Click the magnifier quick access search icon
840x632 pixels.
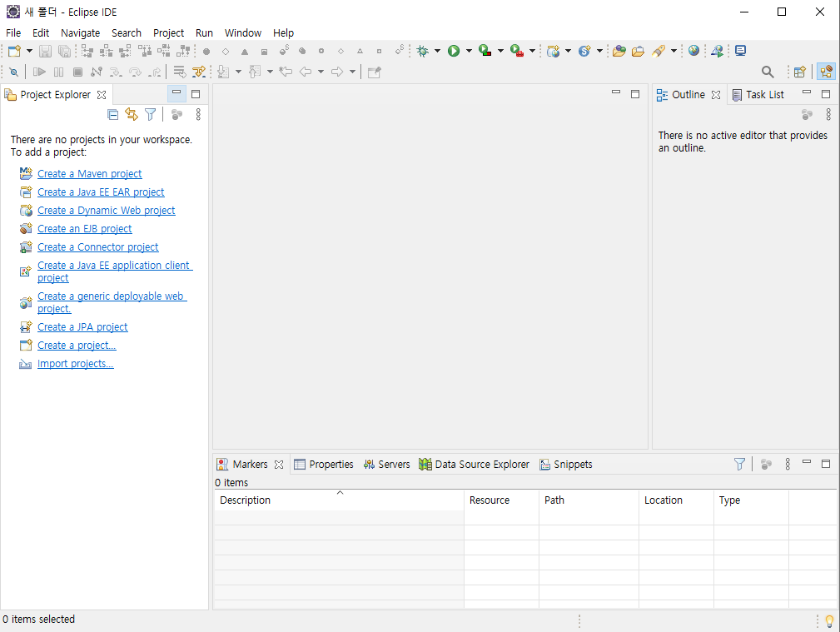tap(768, 72)
